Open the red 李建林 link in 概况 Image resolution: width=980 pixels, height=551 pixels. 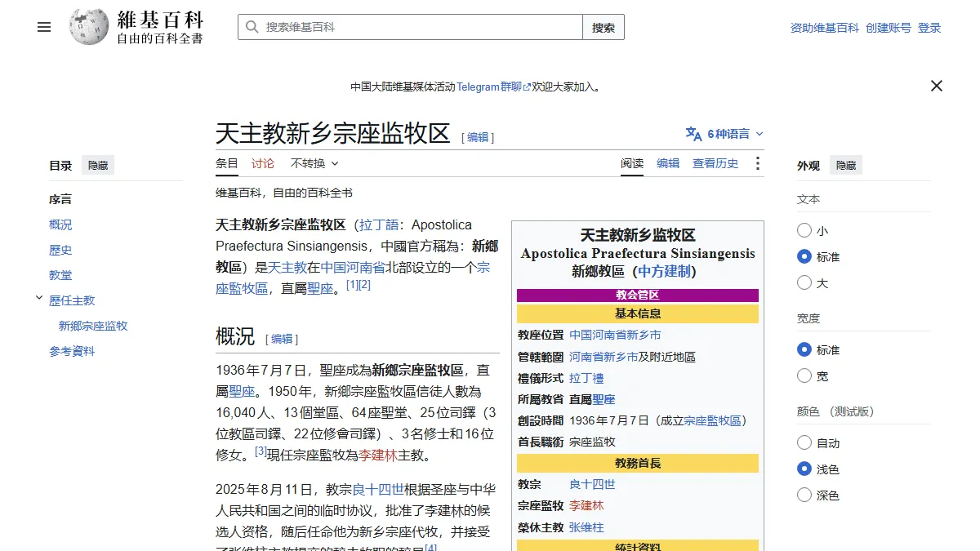[378, 455]
